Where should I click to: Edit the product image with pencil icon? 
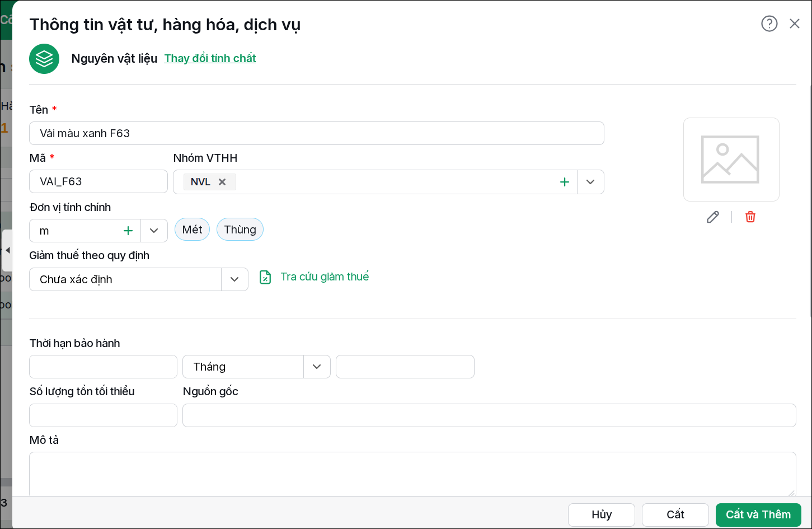click(x=713, y=217)
